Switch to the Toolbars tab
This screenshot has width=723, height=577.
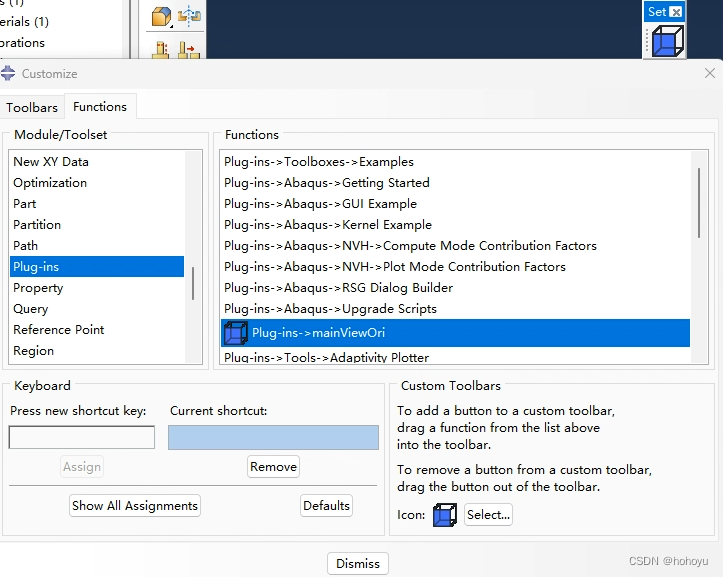[32, 107]
